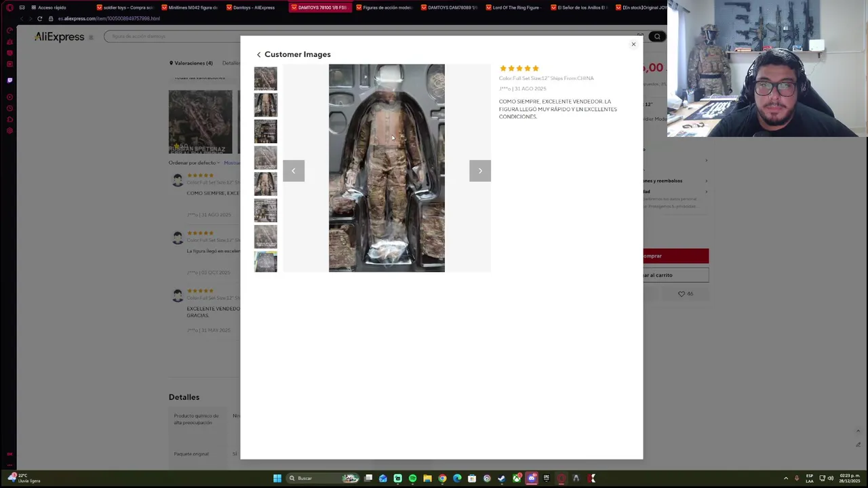Click Opera GX logo in sidebar
Image resolution: width=868 pixels, height=488 pixels.
pos(9,7)
